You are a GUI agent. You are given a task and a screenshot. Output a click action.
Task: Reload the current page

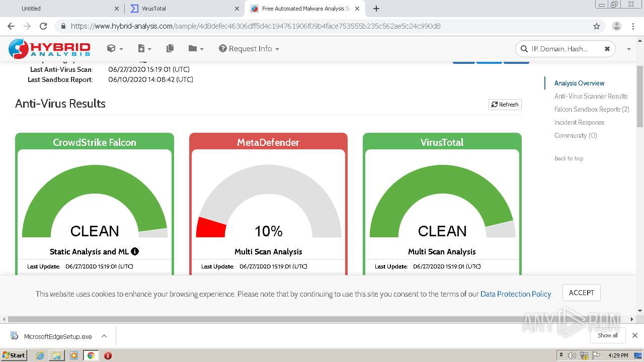[x=43, y=26]
